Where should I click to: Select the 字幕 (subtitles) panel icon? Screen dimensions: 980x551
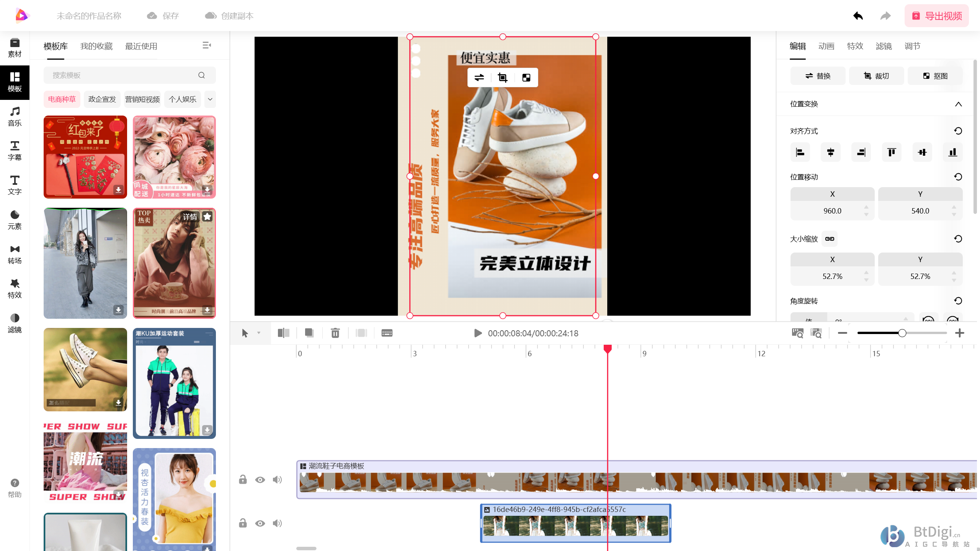[15, 150]
